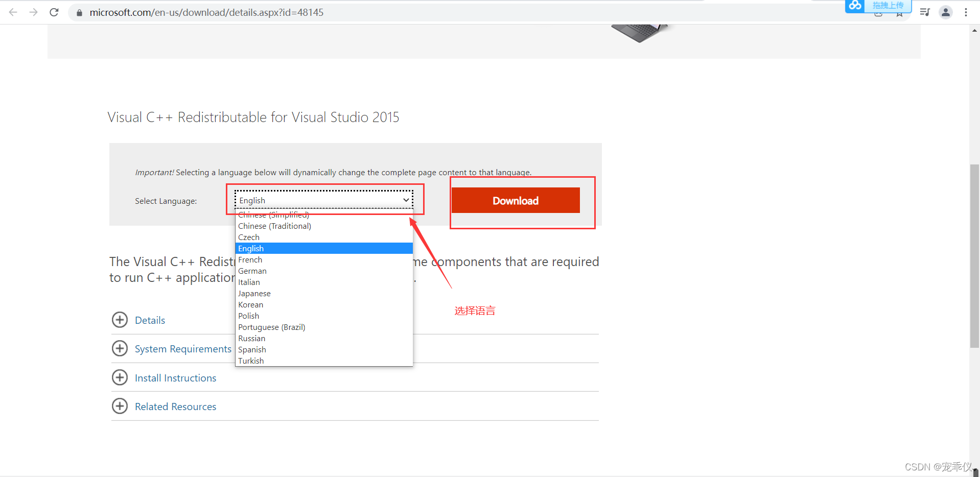
Task: Open the browser media control icon
Action: (925, 12)
